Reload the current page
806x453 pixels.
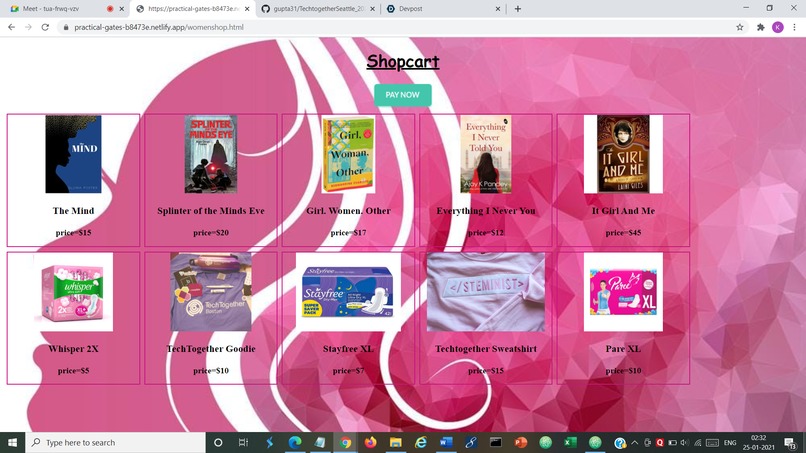(x=45, y=27)
